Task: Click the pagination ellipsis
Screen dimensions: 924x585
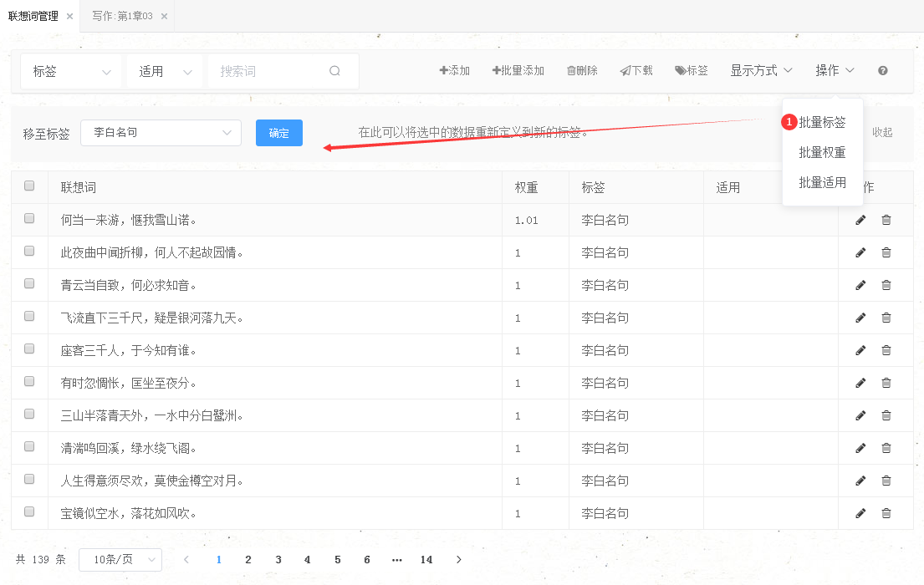Action: [x=397, y=560]
